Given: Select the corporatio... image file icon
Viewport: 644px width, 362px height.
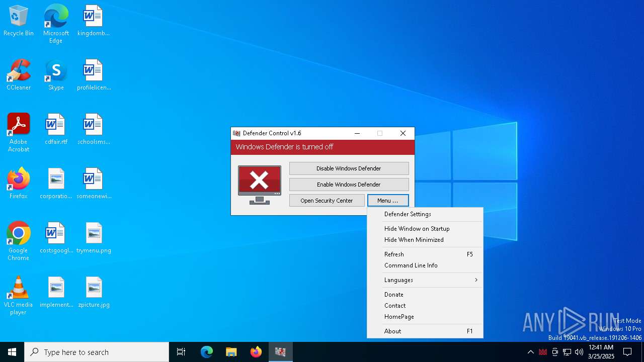Looking at the screenshot, I should 56,184.
